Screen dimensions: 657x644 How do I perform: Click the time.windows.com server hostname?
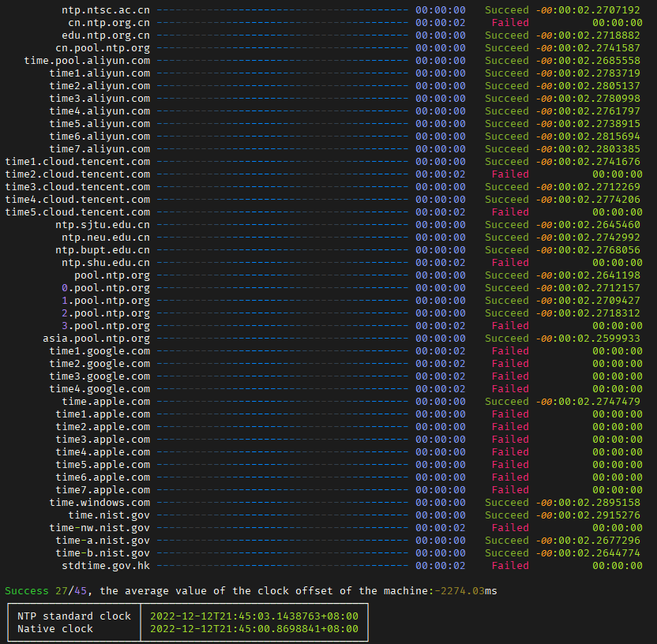pos(99,503)
